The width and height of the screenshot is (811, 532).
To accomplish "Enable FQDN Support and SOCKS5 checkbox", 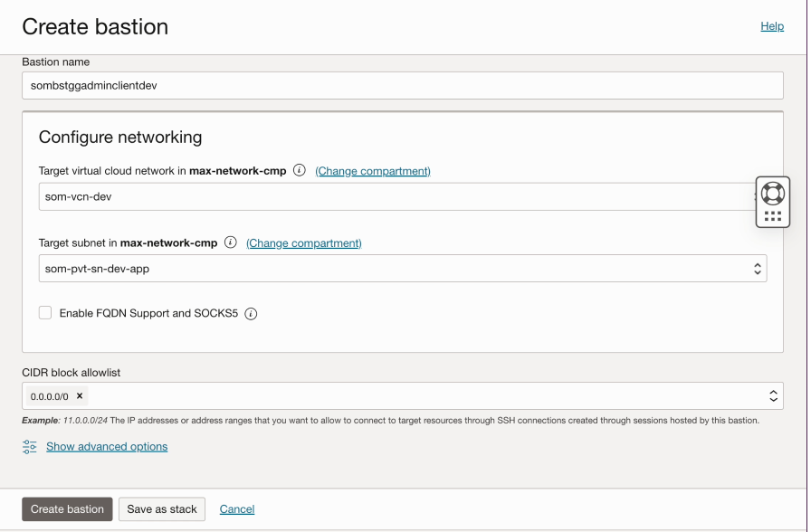I will pos(45,313).
